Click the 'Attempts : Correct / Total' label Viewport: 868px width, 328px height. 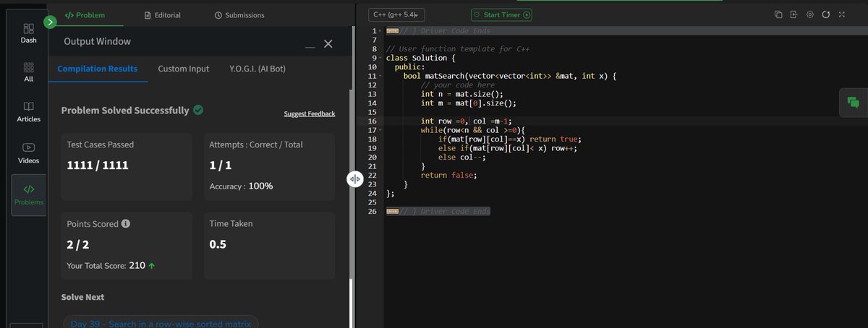click(256, 144)
